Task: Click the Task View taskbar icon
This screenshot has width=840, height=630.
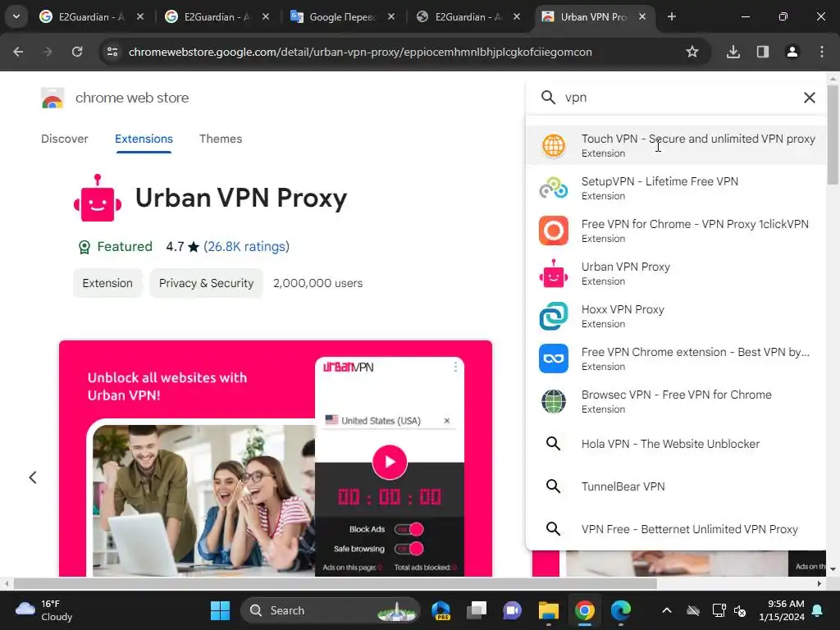Action: (477, 610)
